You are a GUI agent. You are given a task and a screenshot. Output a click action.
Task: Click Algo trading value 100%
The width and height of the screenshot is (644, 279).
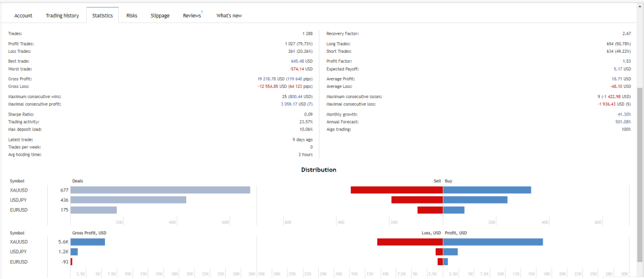click(626, 129)
